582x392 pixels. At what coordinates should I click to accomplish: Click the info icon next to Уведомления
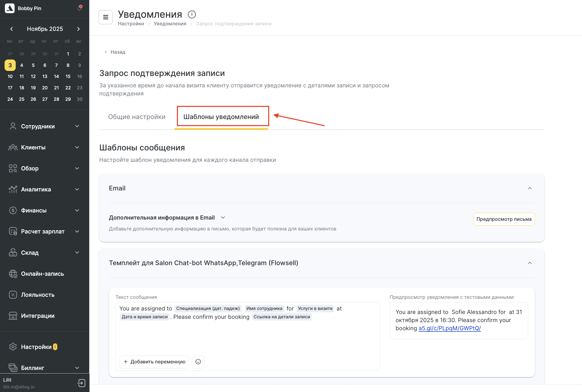click(x=192, y=14)
